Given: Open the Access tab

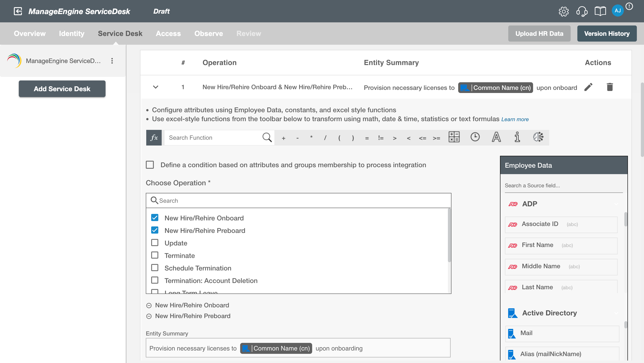Looking at the screenshot, I should click(168, 34).
